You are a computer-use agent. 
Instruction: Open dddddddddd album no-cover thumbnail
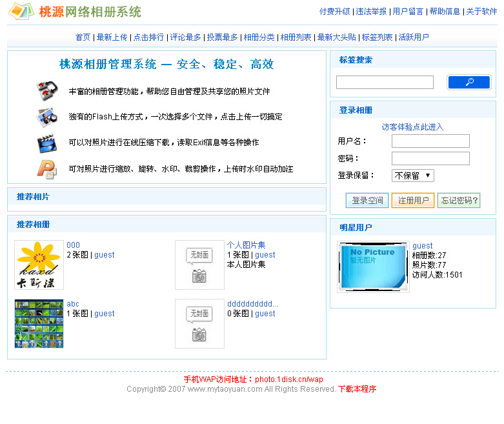point(199,324)
